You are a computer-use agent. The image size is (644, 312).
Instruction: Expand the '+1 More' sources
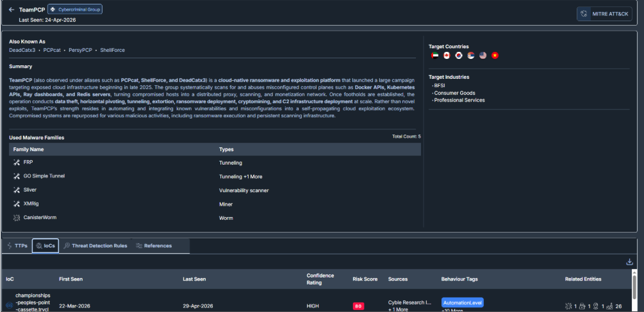click(x=398, y=309)
